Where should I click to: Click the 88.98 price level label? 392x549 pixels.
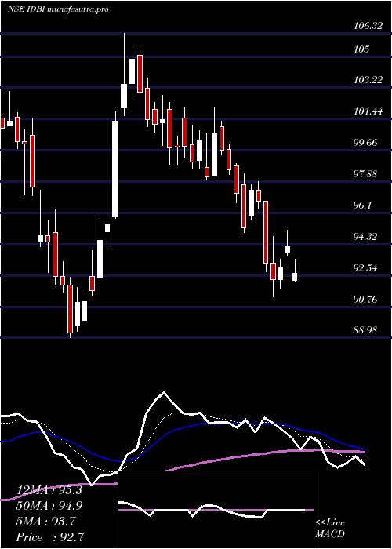click(365, 330)
